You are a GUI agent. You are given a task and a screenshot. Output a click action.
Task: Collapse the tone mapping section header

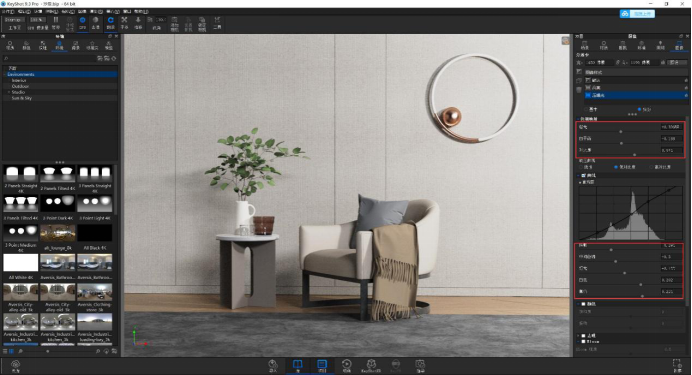point(578,119)
